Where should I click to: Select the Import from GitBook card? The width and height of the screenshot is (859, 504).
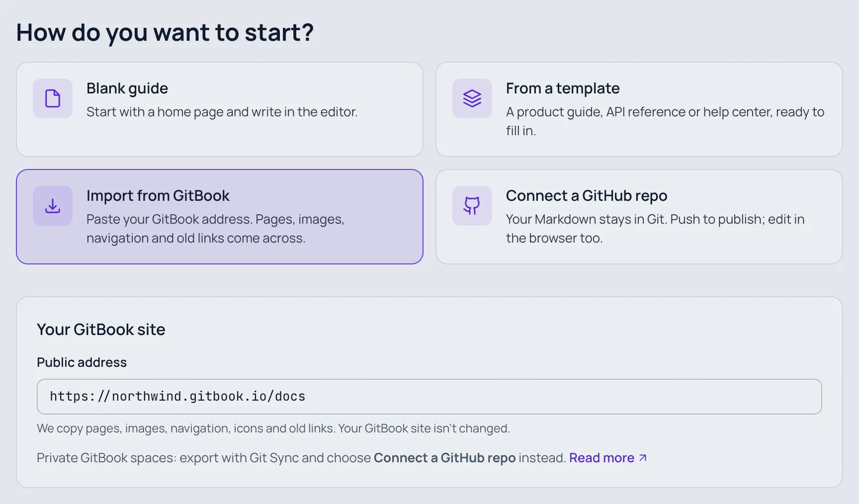coord(220,217)
